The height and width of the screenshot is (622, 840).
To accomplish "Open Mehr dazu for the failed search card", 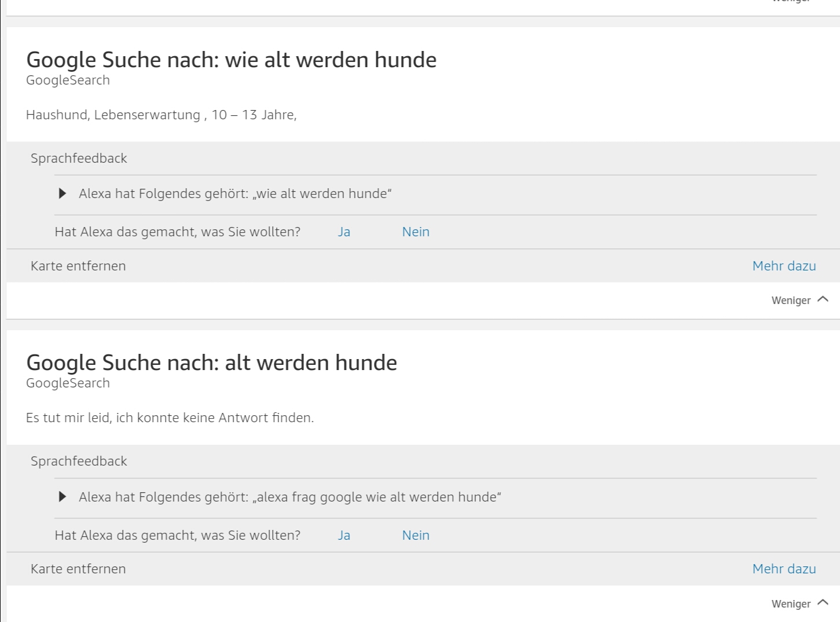I will point(784,569).
